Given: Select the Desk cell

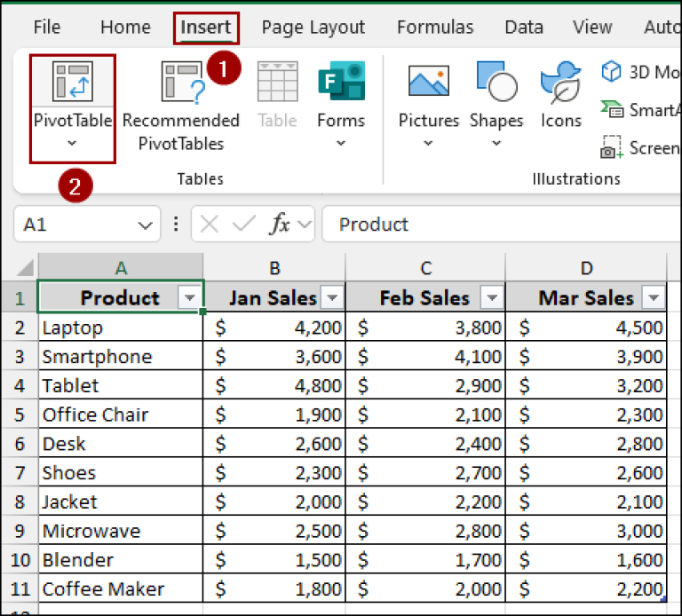Looking at the screenshot, I should tap(121, 444).
